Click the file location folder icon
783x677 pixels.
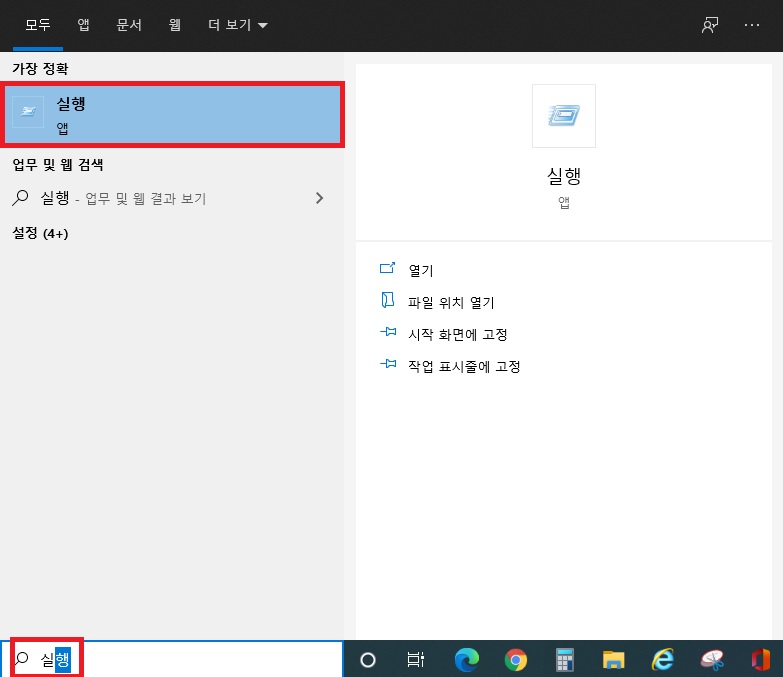(x=388, y=300)
